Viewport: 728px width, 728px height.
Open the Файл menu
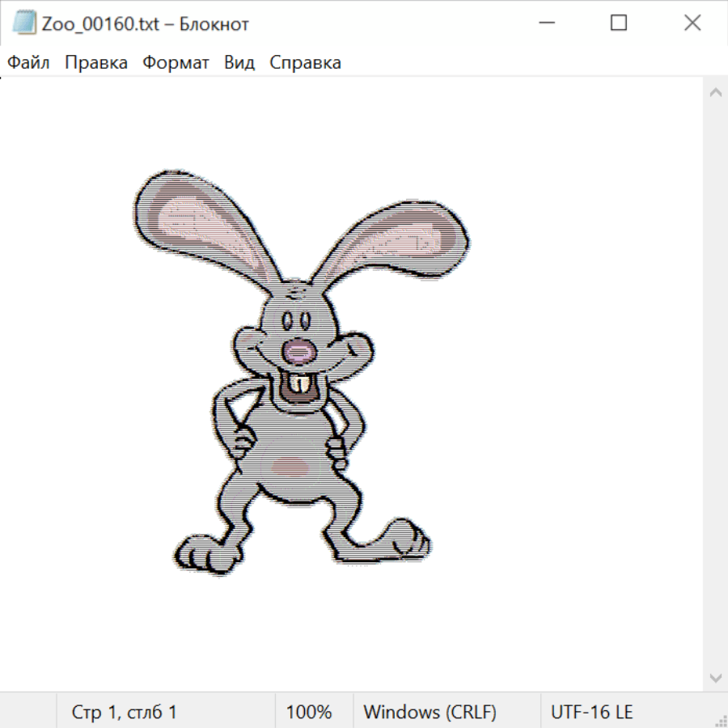(29, 63)
